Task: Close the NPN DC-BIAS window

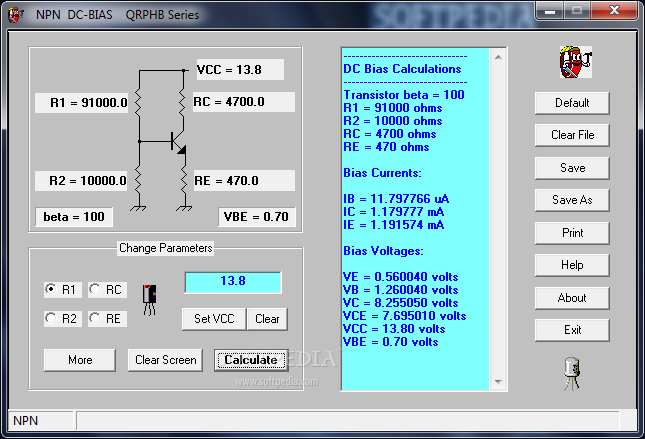Action: [x=614, y=10]
